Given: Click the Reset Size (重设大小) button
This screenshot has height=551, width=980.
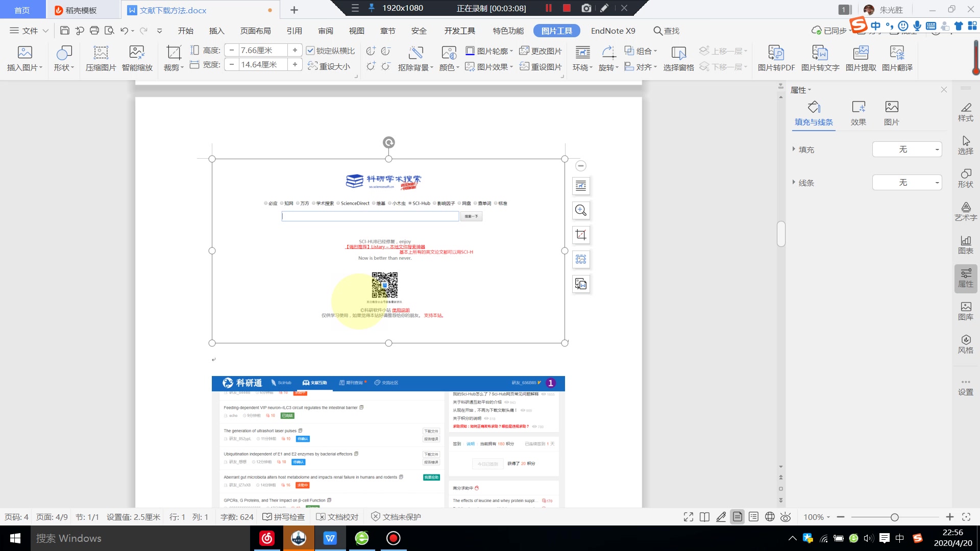Looking at the screenshot, I should point(329,66).
